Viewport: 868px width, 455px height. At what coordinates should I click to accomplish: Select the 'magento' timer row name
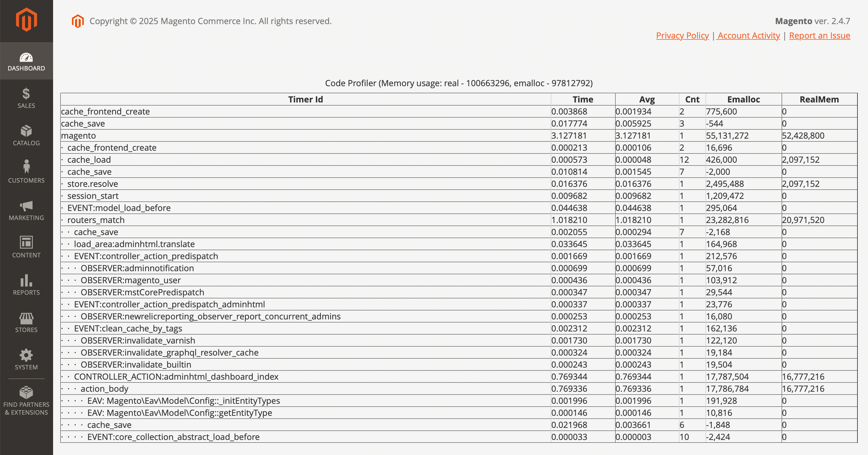click(78, 136)
